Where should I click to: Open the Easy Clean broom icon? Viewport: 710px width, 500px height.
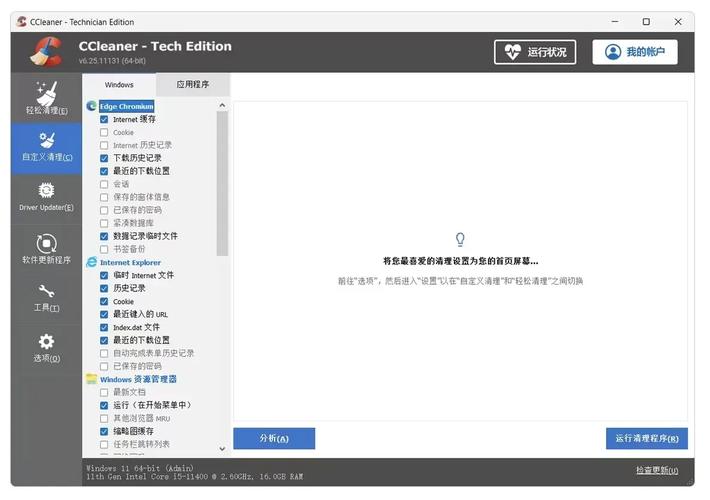pos(47,93)
